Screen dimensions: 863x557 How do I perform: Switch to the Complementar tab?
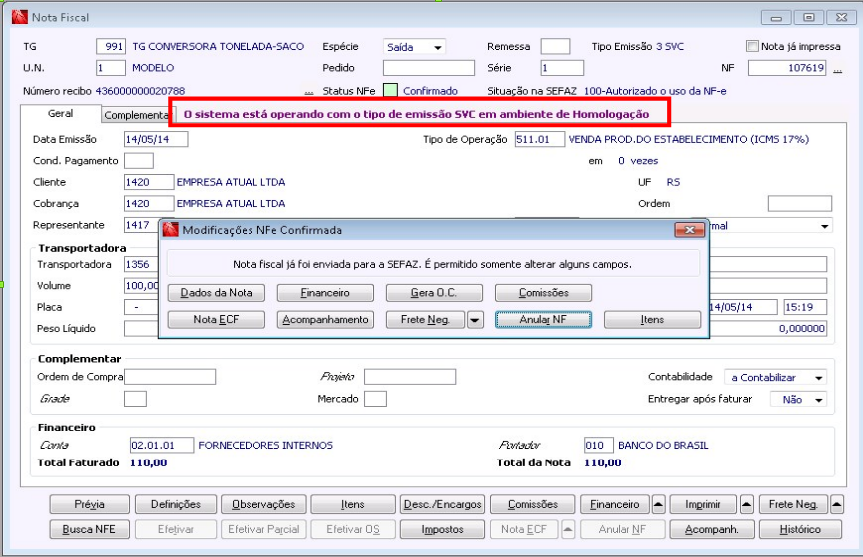136,115
